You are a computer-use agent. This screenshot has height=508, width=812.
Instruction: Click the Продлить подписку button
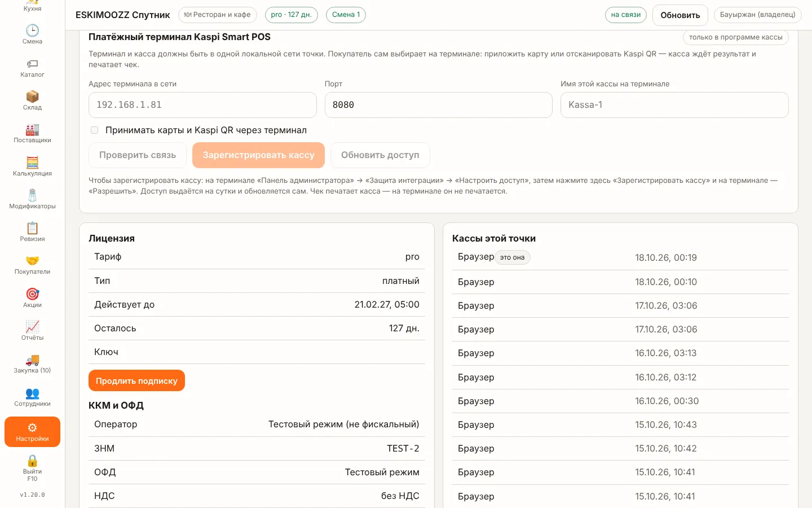136,380
